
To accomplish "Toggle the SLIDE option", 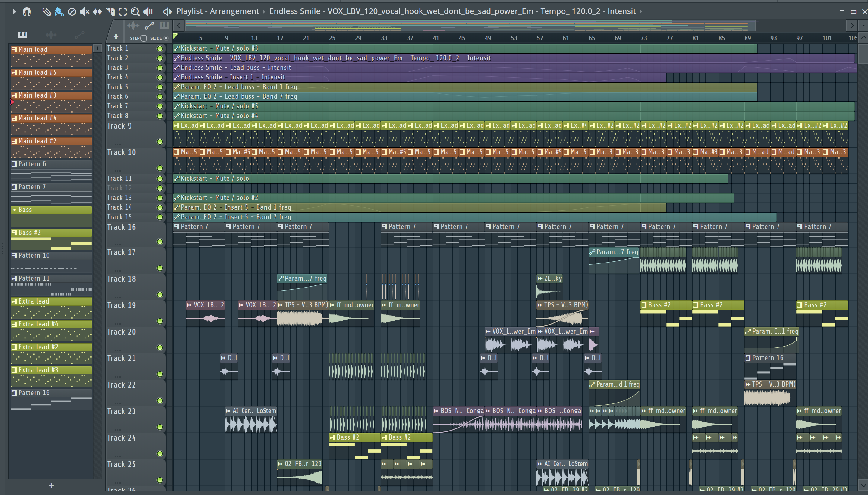I will (x=166, y=38).
